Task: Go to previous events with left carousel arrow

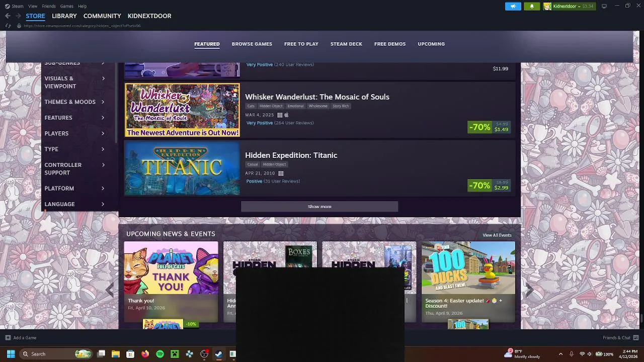Action: [x=110, y=289]
